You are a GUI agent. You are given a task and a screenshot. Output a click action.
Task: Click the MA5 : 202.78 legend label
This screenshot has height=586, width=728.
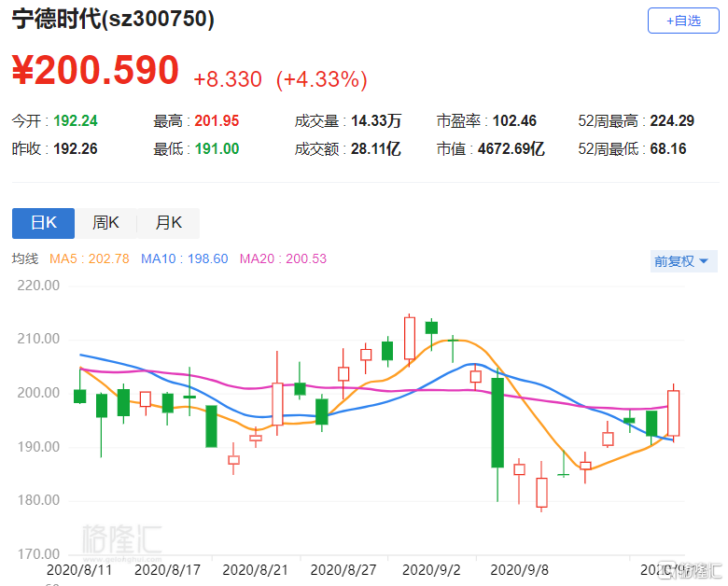click(x=90, y=258)
